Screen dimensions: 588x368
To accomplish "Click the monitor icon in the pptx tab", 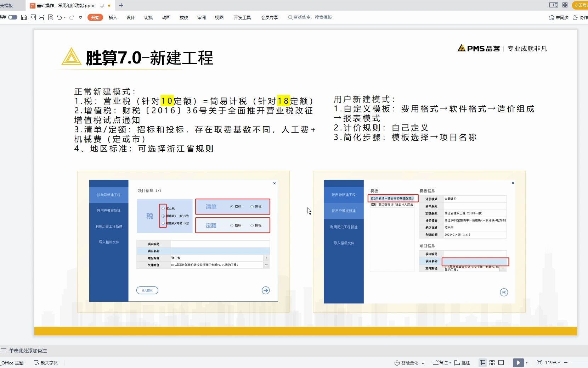I will (102, 6).
